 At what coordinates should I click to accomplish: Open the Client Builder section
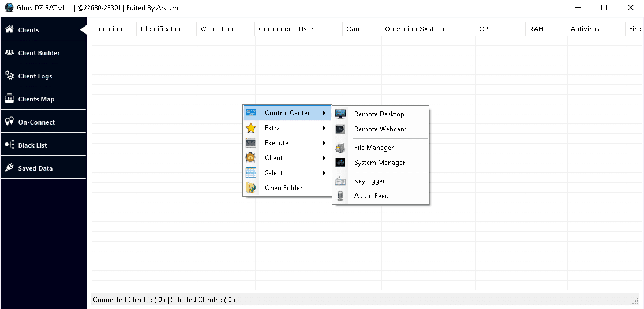[43, 52]
